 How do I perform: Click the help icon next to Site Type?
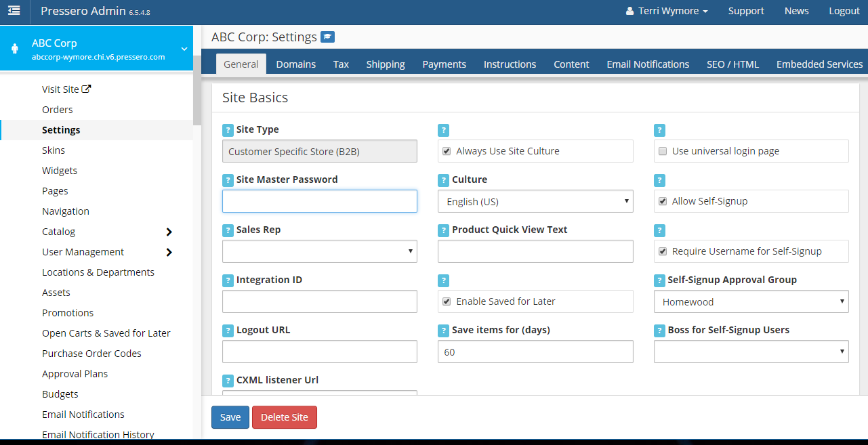tap(228, 130)
